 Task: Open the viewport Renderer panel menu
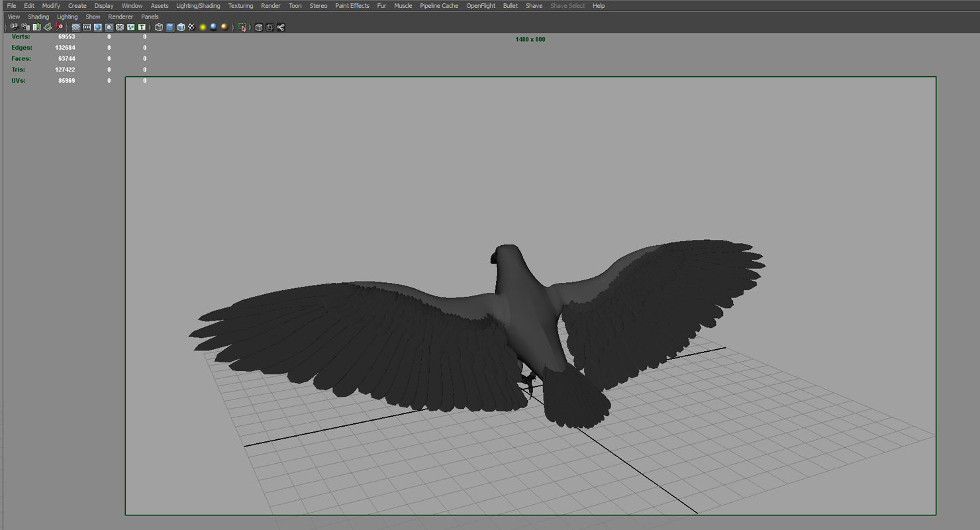(x=121, y=17)
